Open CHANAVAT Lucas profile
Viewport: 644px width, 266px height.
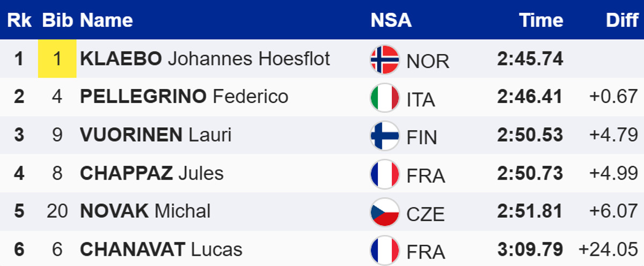(161, 249)
